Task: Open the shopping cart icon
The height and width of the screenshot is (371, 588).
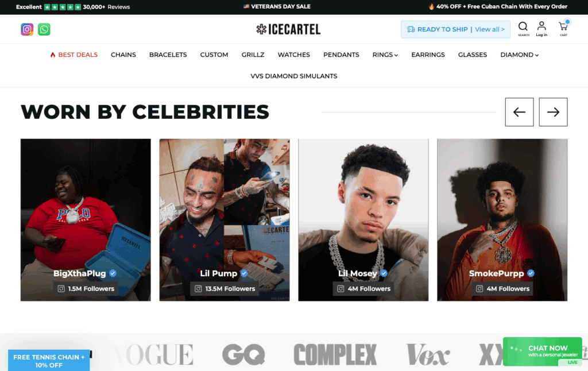Action: pos(563,28)
